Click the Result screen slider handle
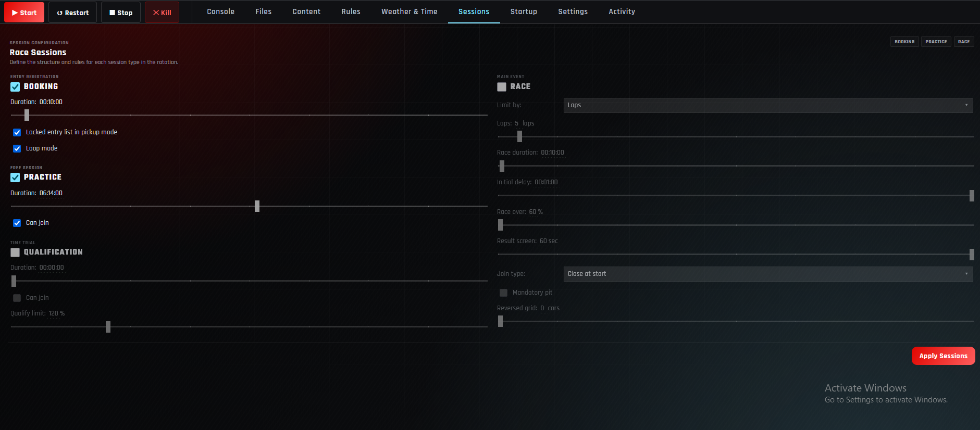This screenshot has height=430, width=980. [x=972, y=254]
